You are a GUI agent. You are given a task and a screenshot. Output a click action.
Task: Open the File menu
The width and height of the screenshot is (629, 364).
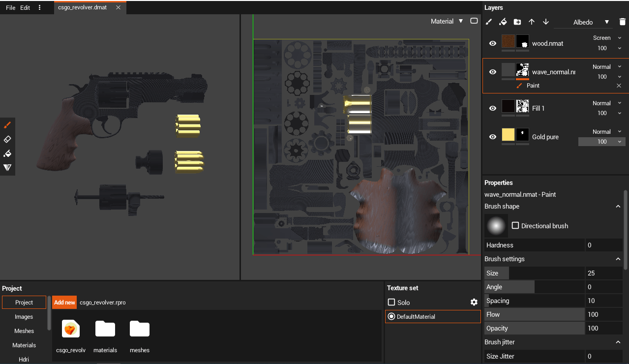pos(10,7)
